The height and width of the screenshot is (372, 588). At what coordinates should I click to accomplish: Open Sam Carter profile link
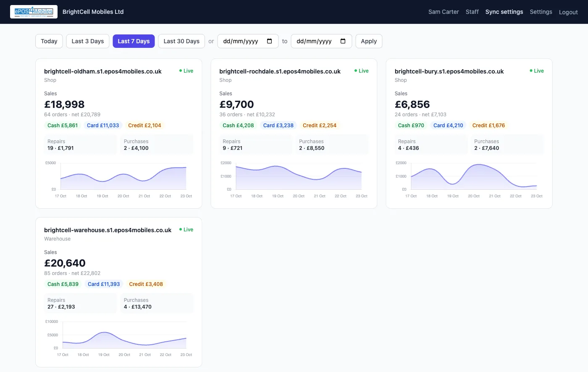pyautogui.click(x=444, y=12)
